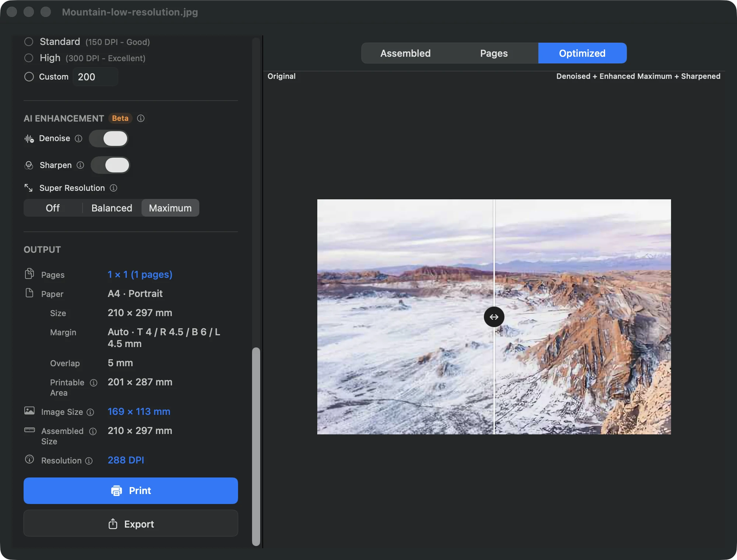Click the Super Resolution info icon
Screen dimensions: 737x560
pyautogui.click(x=113, y=188)
